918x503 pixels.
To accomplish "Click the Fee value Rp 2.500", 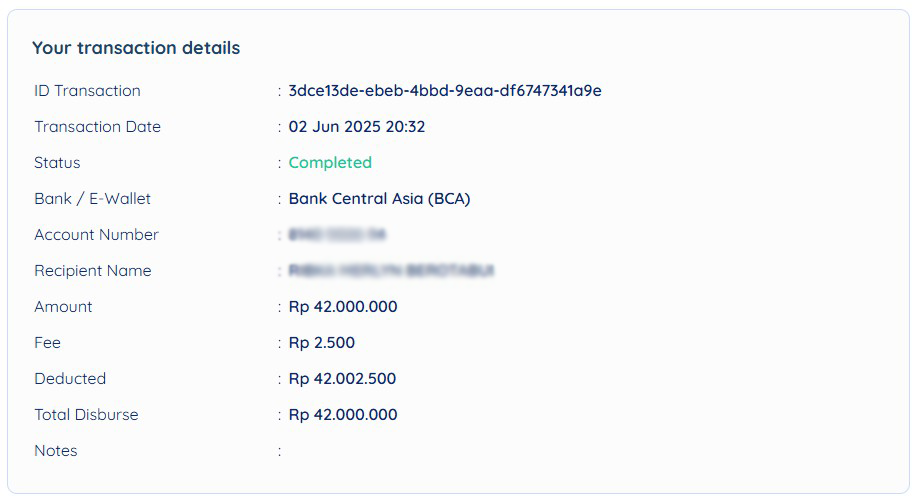I will coord(322,343).
